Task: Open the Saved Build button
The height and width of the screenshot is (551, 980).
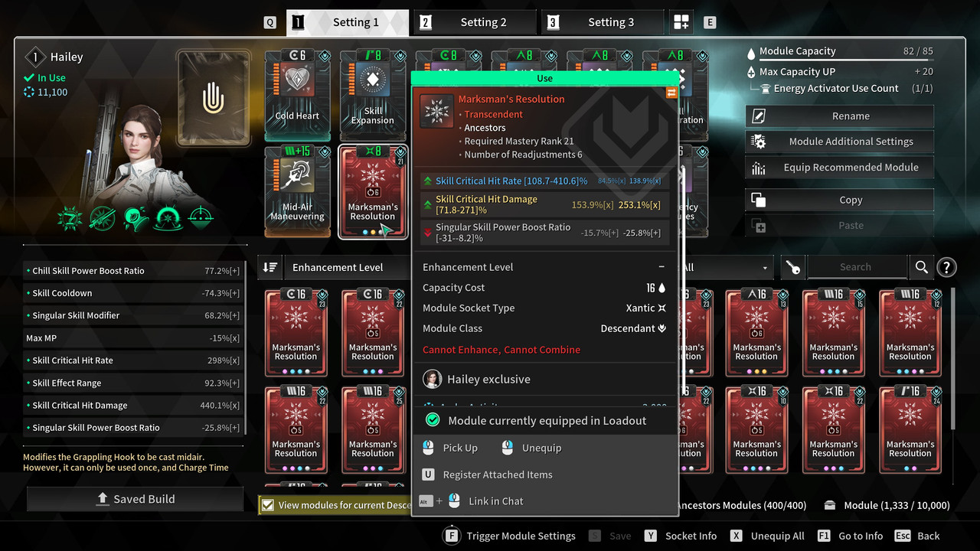Action: point(136,499)
